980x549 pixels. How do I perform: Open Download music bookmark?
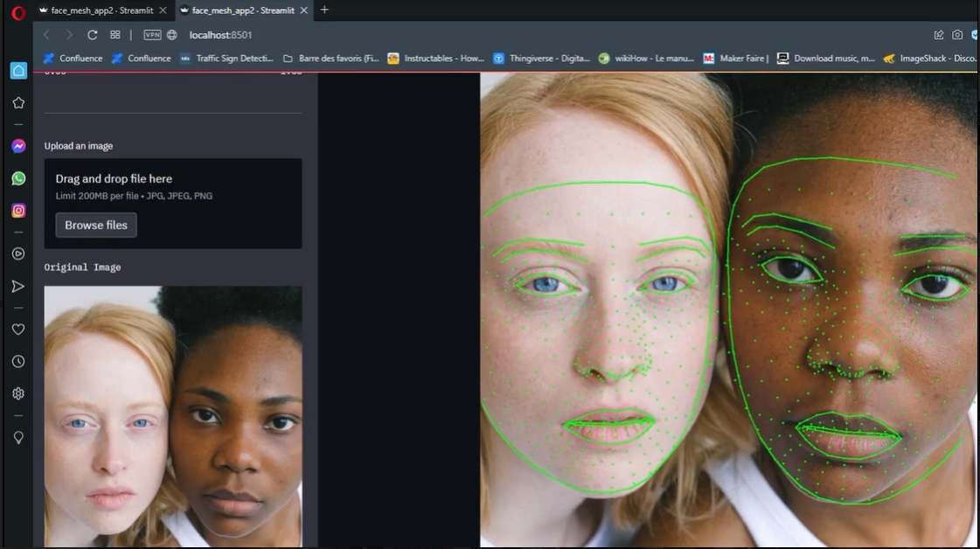(x=825, y=59)
